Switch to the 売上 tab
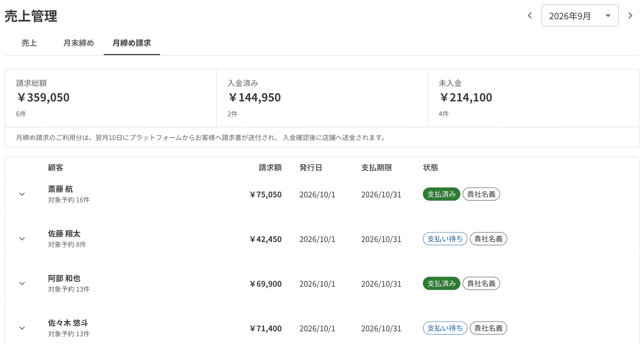644x344 pixels. coord(29,43)
